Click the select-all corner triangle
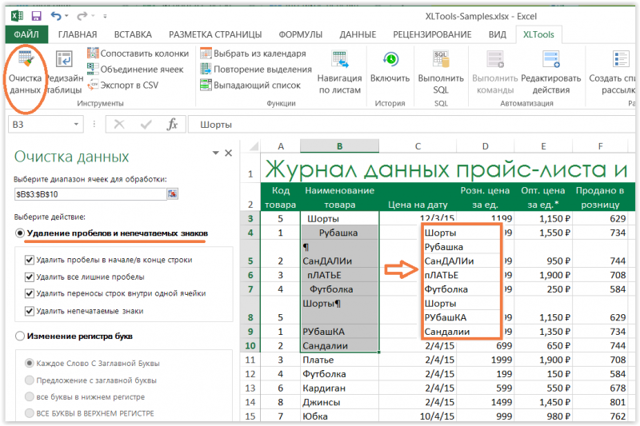640x426 pixels. coord(254,146)
